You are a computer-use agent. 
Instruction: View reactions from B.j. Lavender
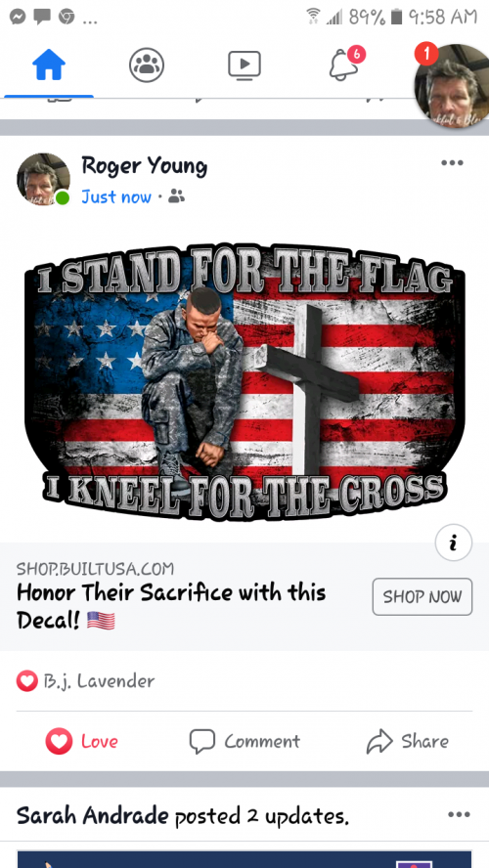[x=85, y=681]
